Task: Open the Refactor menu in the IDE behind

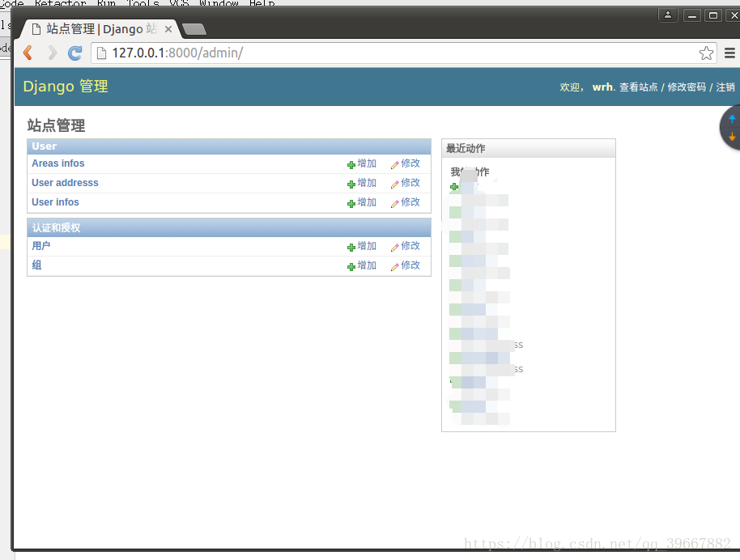Action: click(61, 2)
